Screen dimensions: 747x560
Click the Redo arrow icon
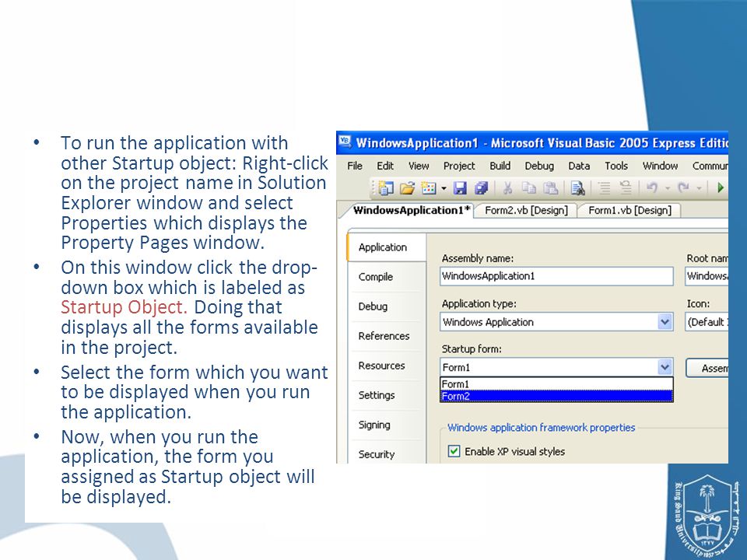pyautogui.click(x=684, y=188)
